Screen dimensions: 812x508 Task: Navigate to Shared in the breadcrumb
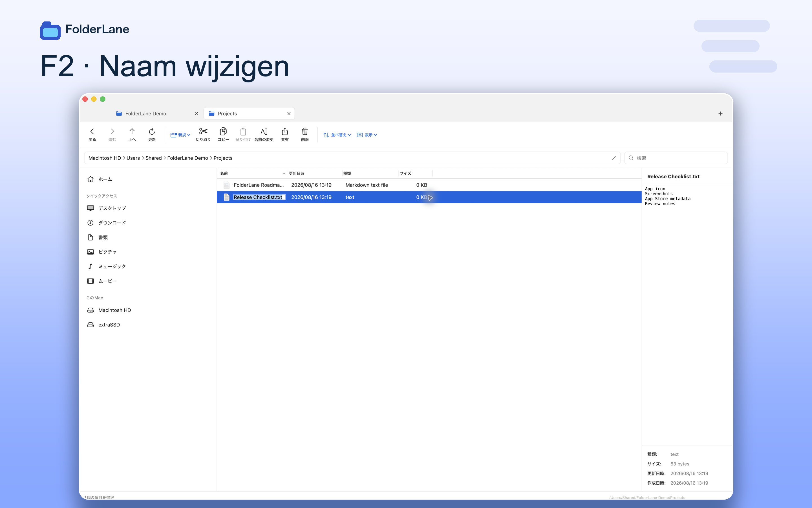coord(154,158)
